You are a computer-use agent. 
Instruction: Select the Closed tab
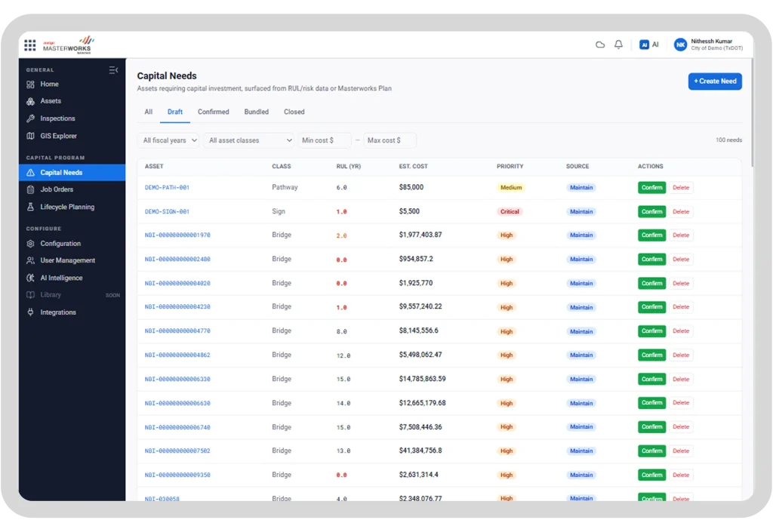point(294,112)
